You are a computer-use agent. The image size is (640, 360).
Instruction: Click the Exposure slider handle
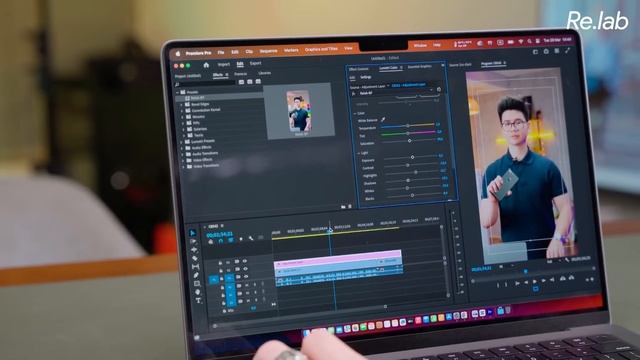[412, 157]
